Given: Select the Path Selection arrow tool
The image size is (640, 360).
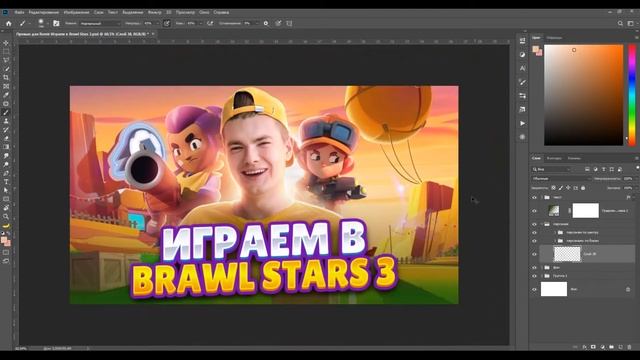Looking at the screenshot, I should [x=6, y=190].
